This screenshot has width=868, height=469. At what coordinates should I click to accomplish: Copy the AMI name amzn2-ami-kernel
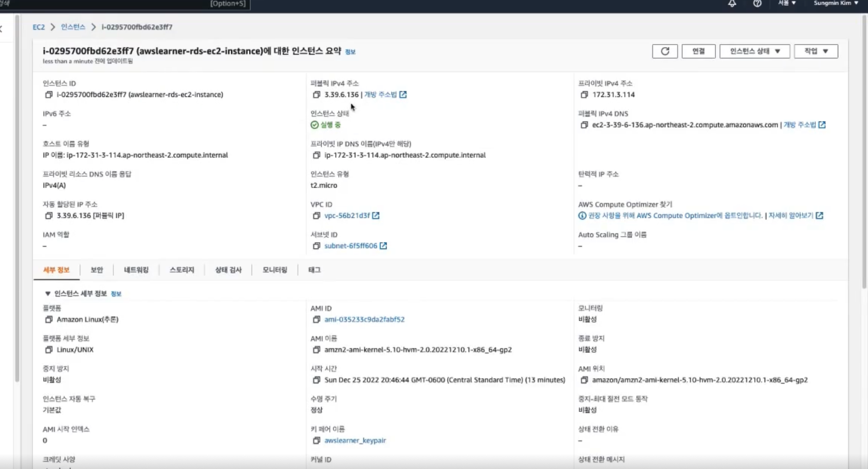coord(316,349)
